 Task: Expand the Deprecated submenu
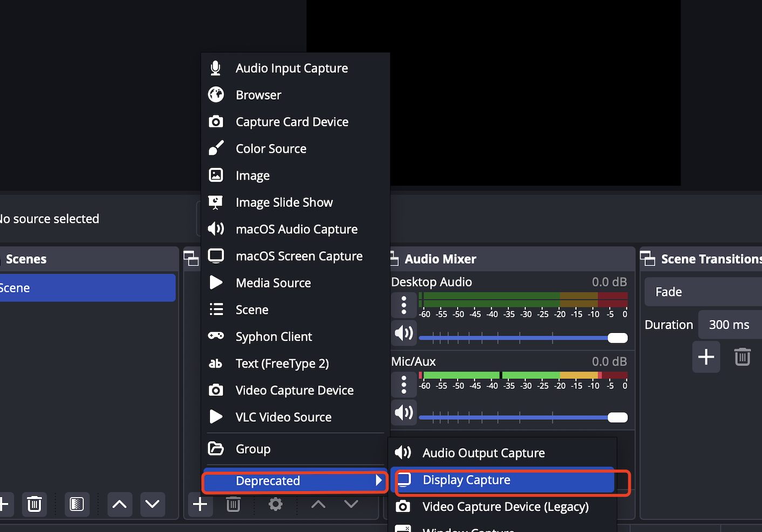[294, 481]
